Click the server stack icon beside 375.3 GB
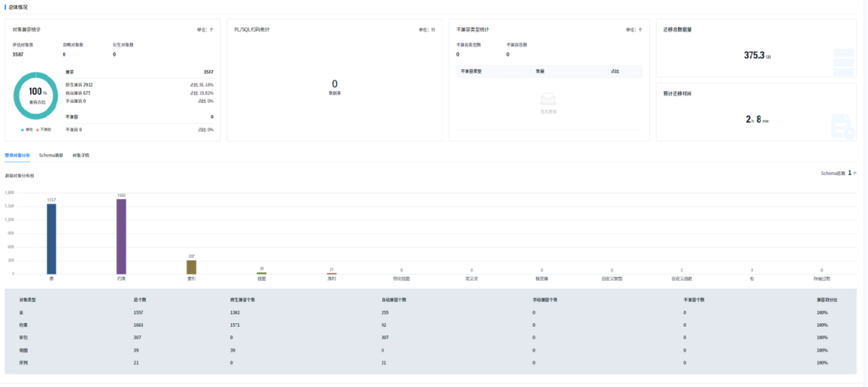Screen dimensions: 868x387 (x=843, y=62)
